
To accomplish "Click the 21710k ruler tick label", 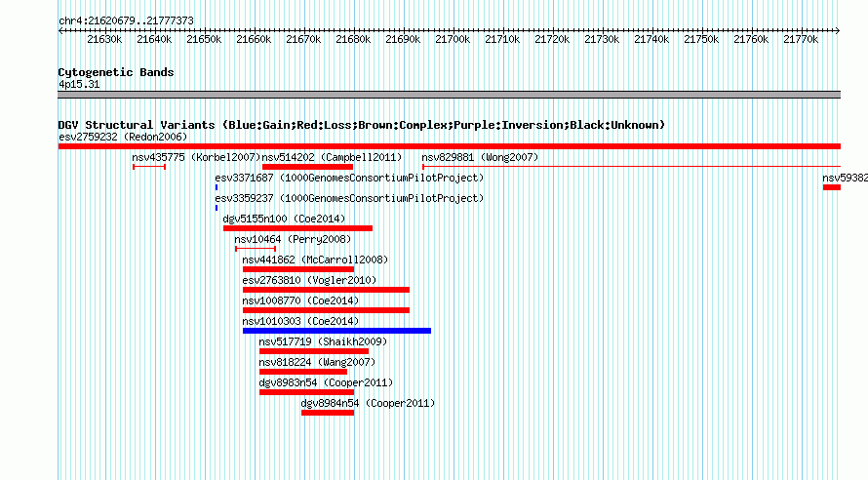I will (502, 39).
